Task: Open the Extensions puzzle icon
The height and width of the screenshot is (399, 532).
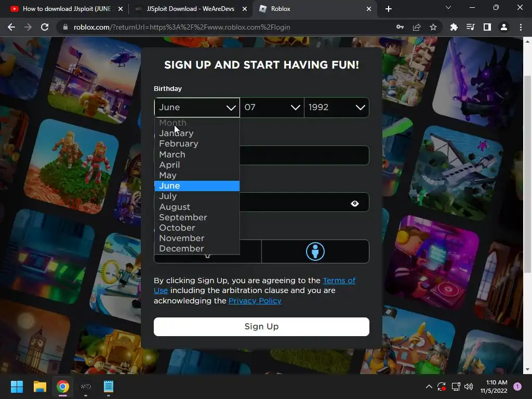Action: (454, 27)
